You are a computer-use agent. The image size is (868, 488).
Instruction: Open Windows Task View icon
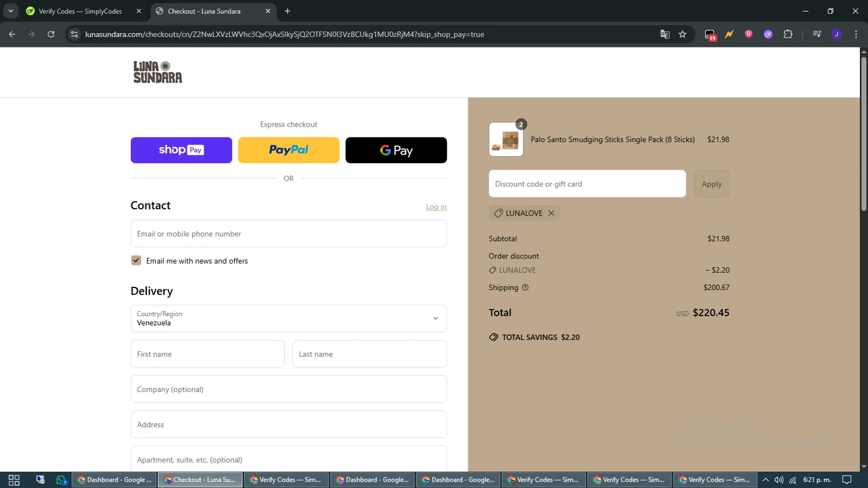[x=14, y=480]
